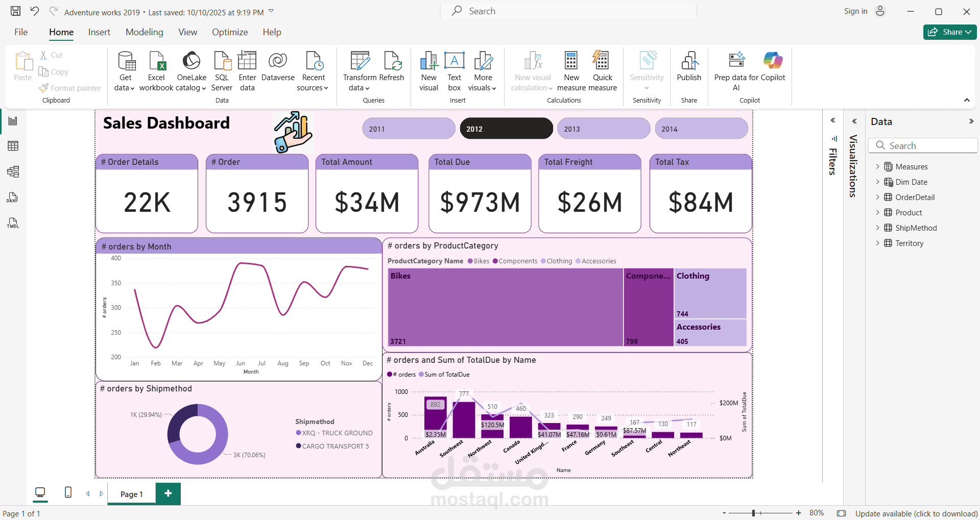
Task: Select the 2014 year slicer
Action: (701, 128)
